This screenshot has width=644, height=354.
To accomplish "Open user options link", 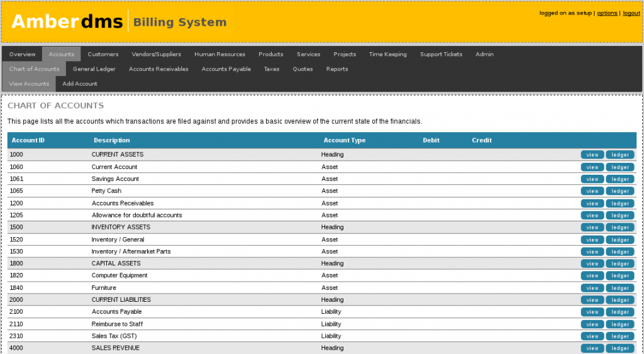I will click(x=607, y=13).
